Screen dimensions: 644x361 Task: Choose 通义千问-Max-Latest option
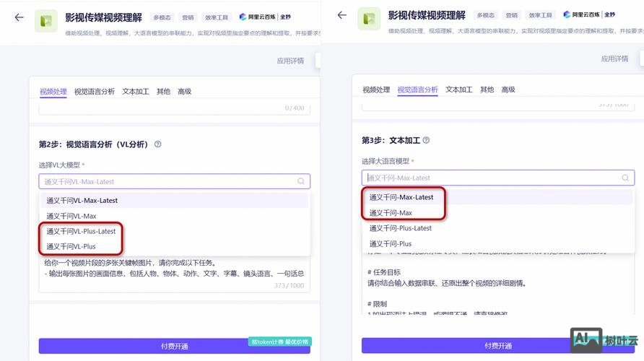tap(497, 197)
